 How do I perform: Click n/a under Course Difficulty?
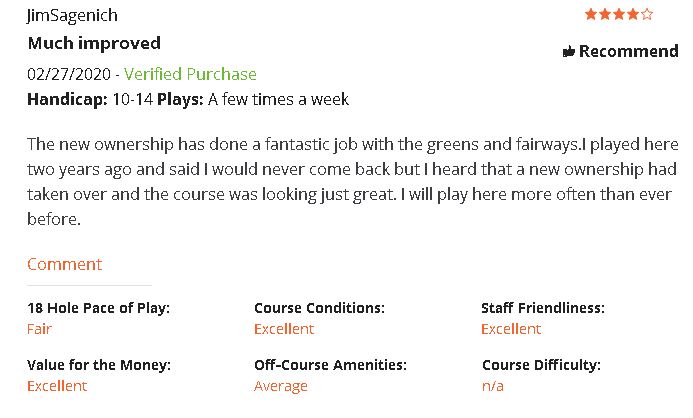click(x=493, y=386)
